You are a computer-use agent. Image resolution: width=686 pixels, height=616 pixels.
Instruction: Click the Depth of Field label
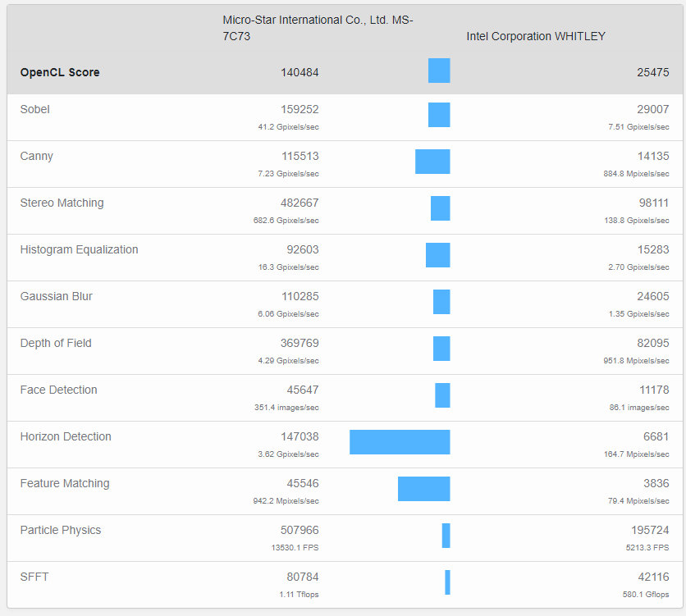pyautogui.click(x=56, y=343)
